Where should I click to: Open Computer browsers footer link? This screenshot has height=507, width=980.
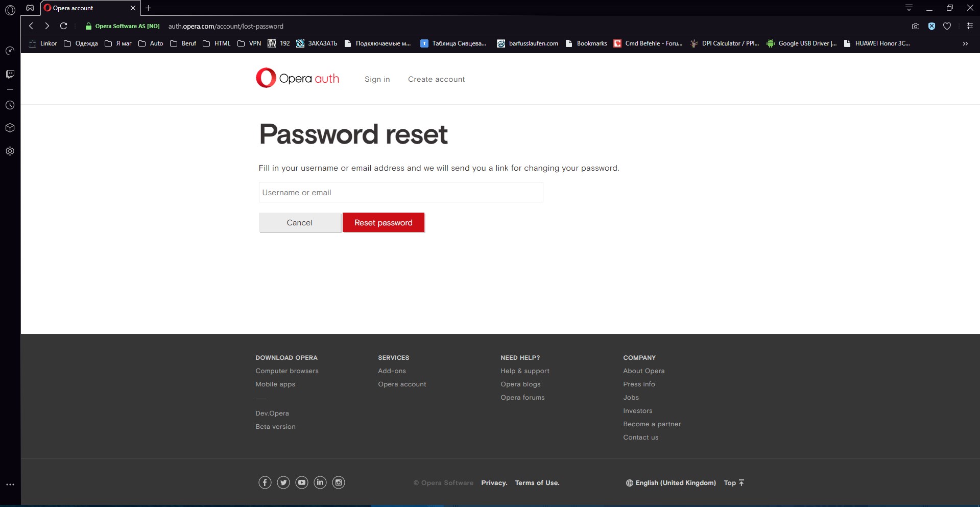coord(287,371)
